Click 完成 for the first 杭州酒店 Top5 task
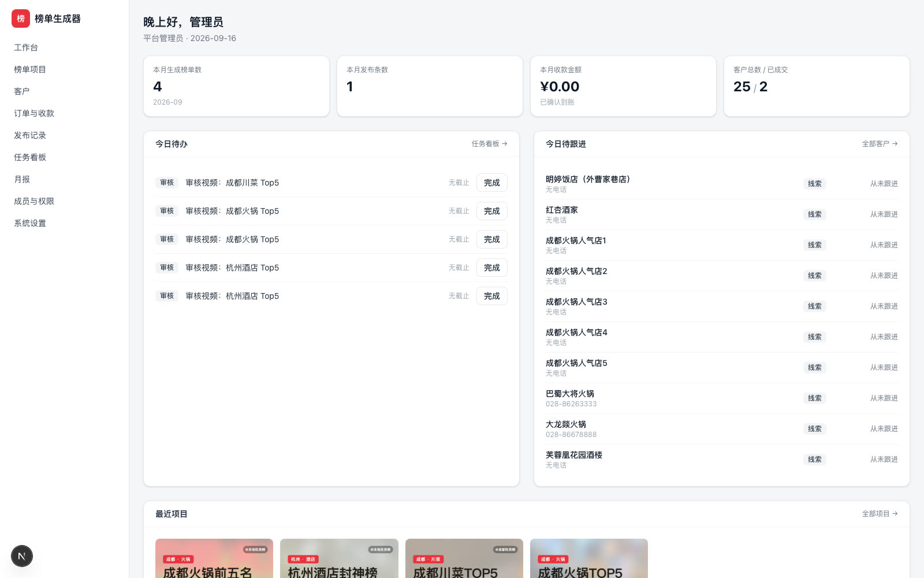 coord(492,268)
